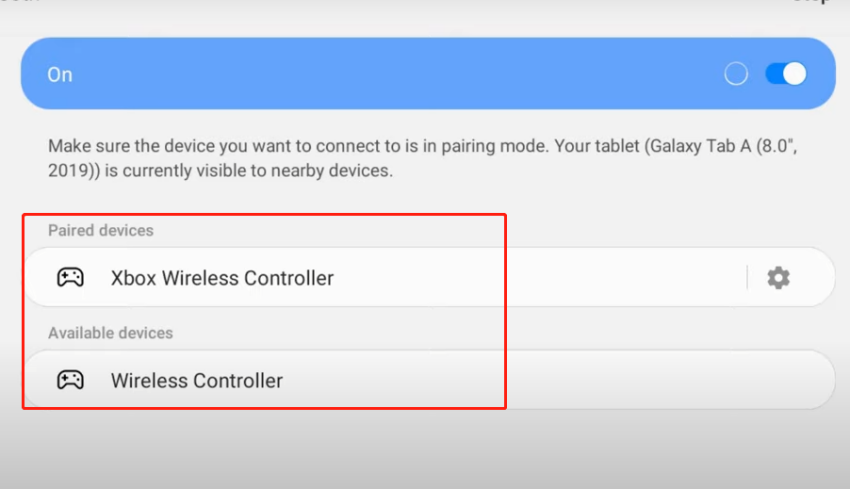Image resolution: width=850 pixels, height=489 pixels.
Task: Turn off the Bluetooth toggle switch
Action: (x=786, y=74)
